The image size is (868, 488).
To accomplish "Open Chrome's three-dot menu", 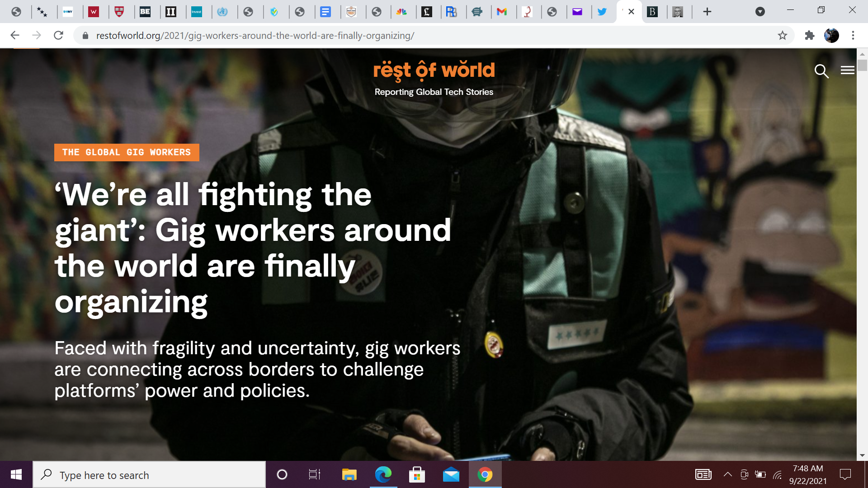I will coord(853,35).
